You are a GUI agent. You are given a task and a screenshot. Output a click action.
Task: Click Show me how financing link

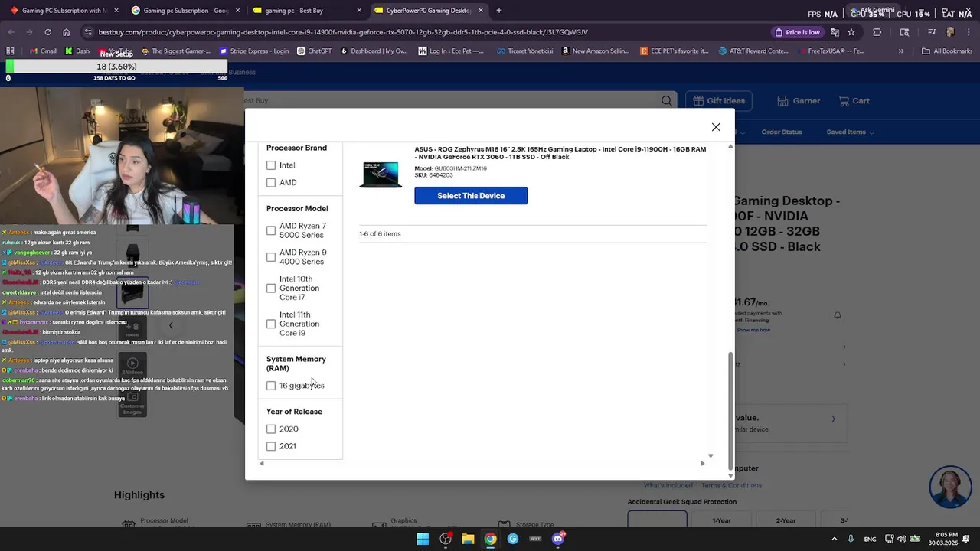point(753,330)
